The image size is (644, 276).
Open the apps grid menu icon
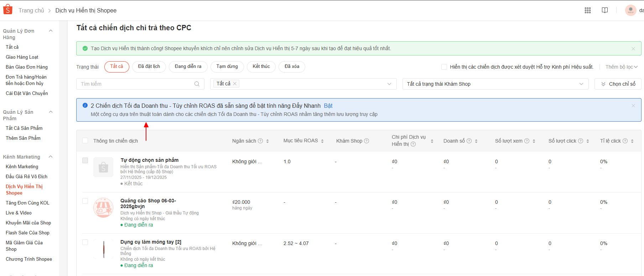[x=588, y=10]
